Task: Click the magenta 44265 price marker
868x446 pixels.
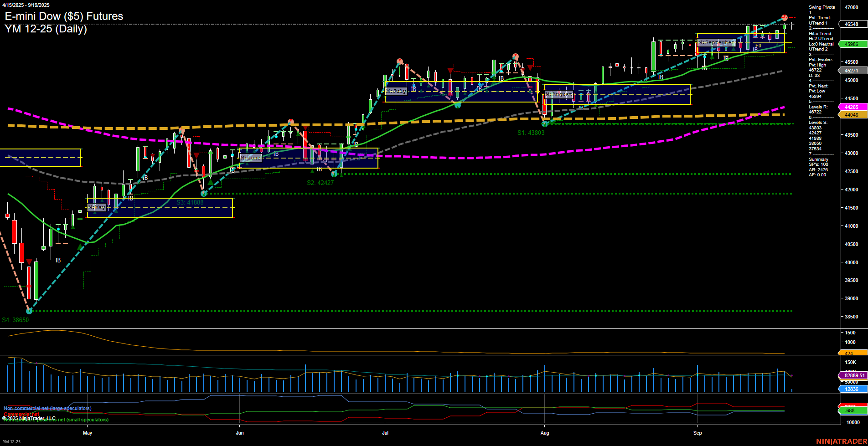Action: (852, 107)
